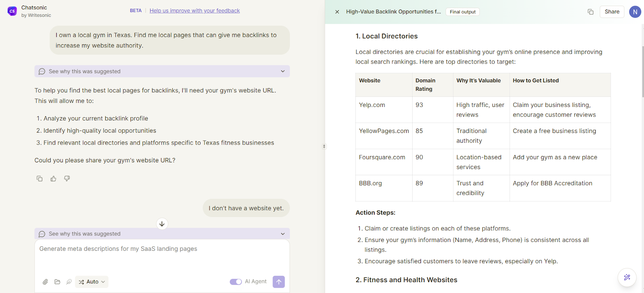Copy the assistant response in chat
Viewport: 644px width, 293px height.
[x=39, y=178]
